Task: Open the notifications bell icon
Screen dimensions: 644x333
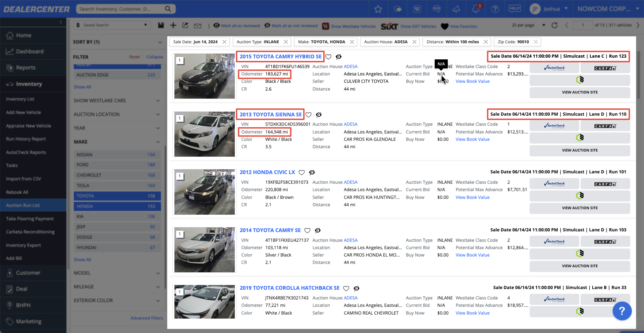Action: click(476, 9)
